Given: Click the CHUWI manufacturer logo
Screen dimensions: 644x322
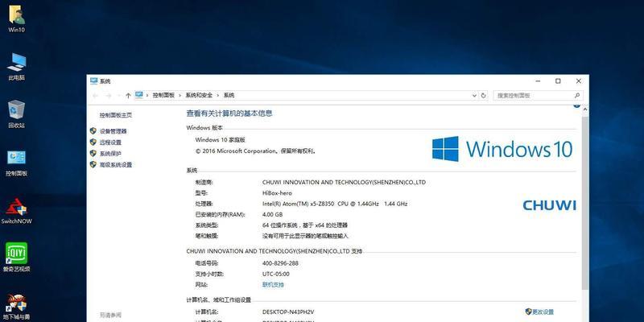Looking at the screenshot, I should (x=549, y=205).
